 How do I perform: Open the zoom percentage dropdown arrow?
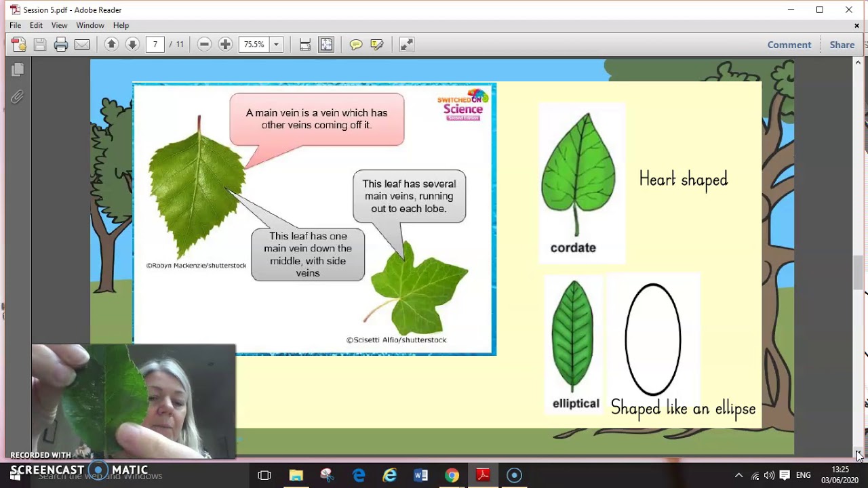276,45
